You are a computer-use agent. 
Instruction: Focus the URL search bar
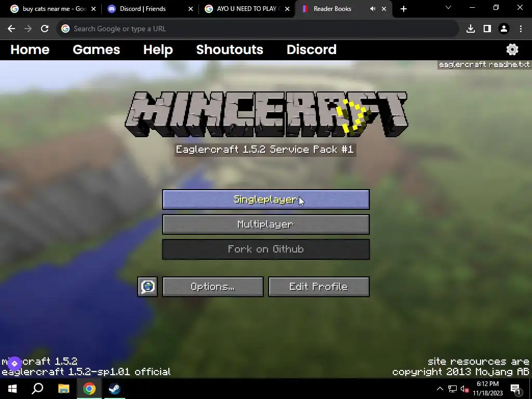click(258, 29)
